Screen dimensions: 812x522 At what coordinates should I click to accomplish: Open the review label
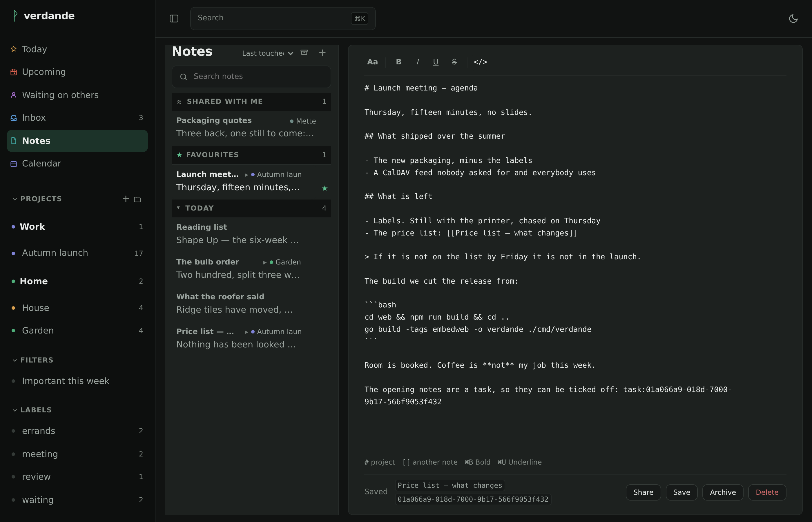tap(77, 476)
